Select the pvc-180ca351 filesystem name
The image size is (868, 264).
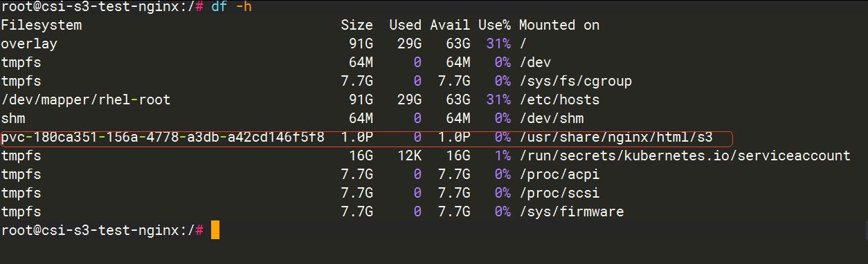click(163, 137)
